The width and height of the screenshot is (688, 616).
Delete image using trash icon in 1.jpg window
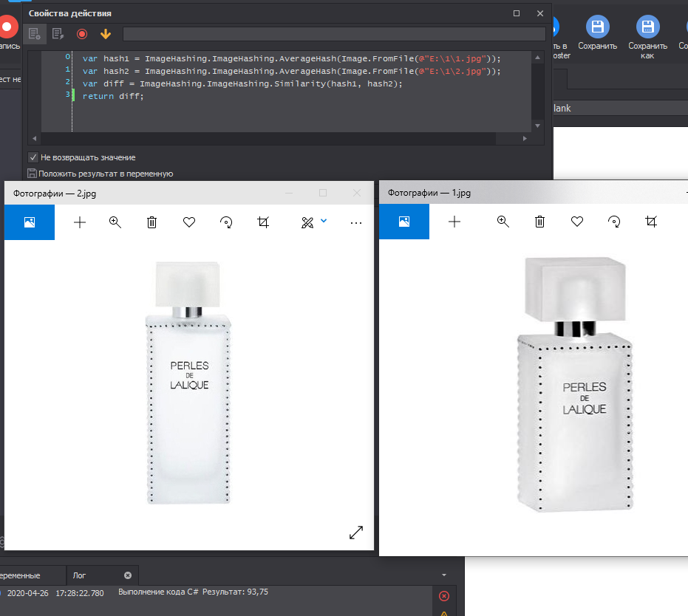[539, 222]
